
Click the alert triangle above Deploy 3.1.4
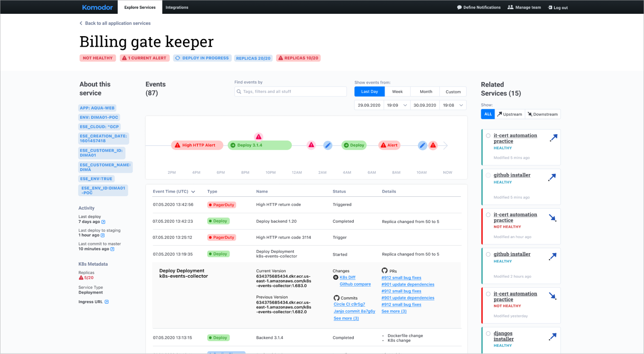tap(258, 137)
